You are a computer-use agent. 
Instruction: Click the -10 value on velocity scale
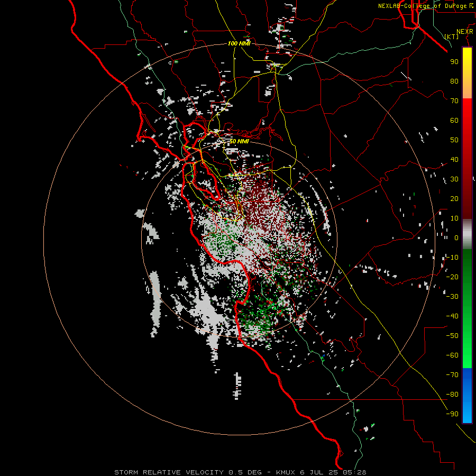(x=452, y=258)
